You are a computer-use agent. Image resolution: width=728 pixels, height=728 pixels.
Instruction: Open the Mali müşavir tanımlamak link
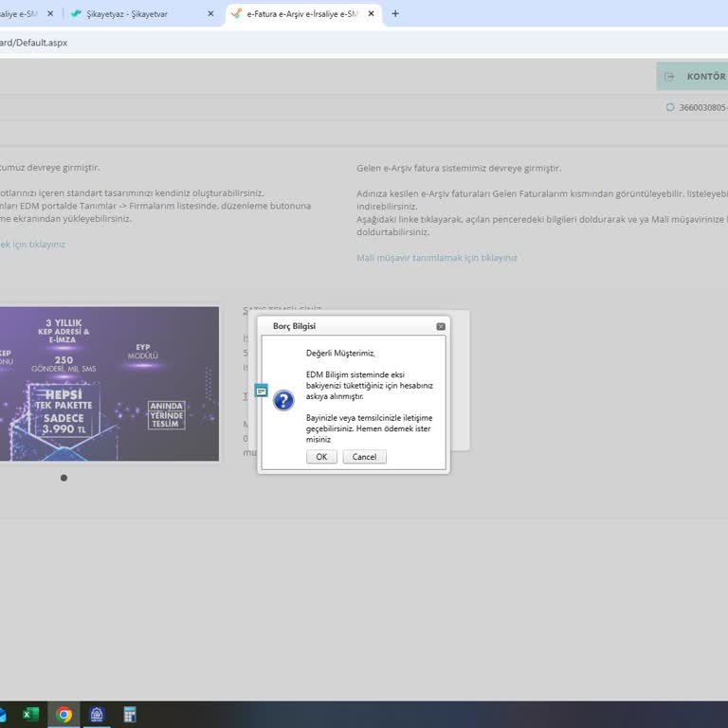(x=437, y=258)
